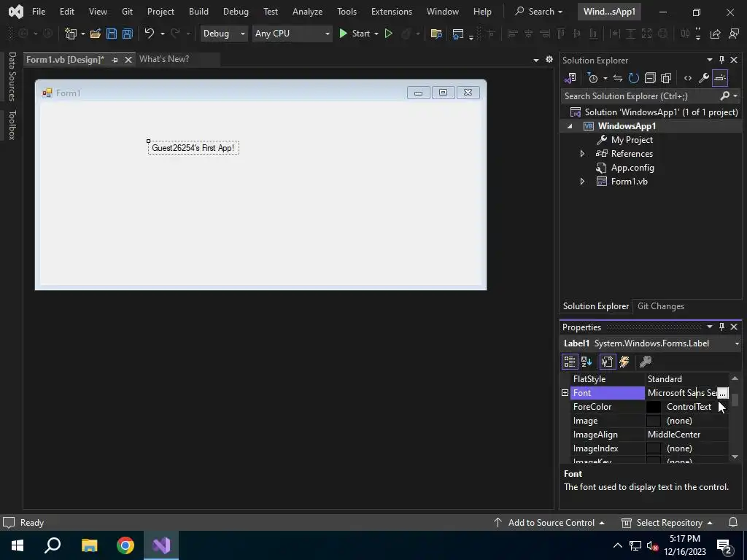Screen dimensions: 747x560
Task: Open the Any CPU platform dropdown
Action: 328,34
